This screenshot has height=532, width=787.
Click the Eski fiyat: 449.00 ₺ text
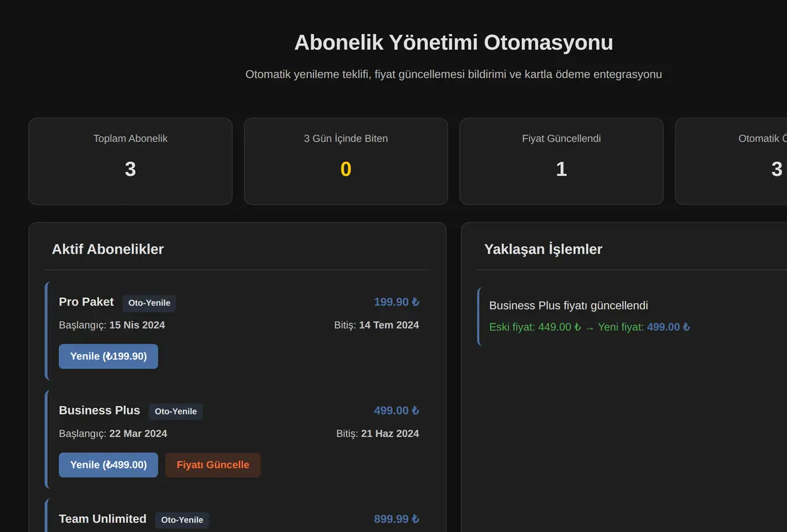[x=535, y=327]
